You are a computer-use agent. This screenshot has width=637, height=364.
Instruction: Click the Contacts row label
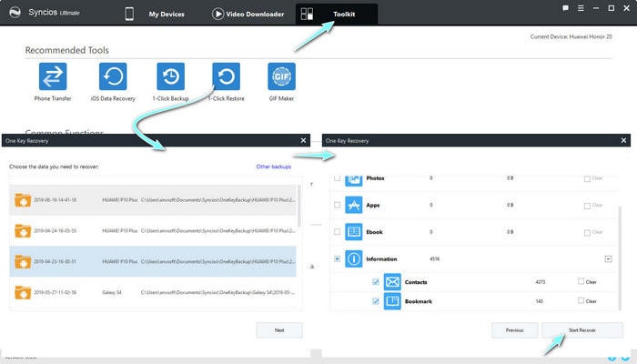[x=416, y=282]
